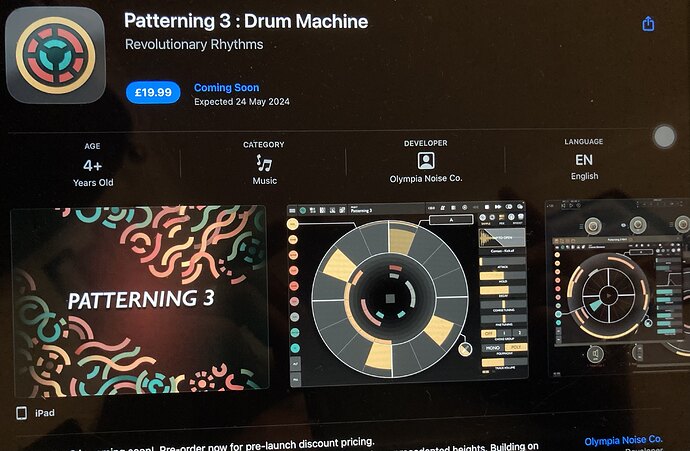Tap Olympia Noise Co. under Developer heading
This screenshot has width=690, height=451.
426,179
